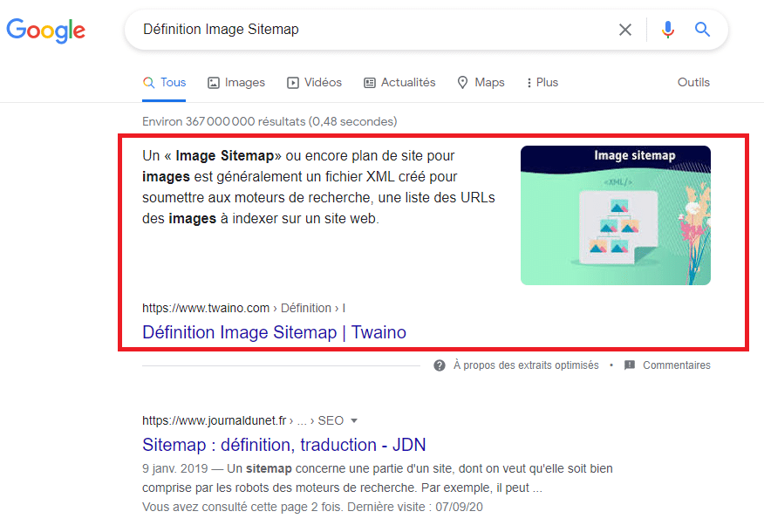Viewport: 764px width, 532px height.
Task: Click the blue magnifying glass search button
Action: (702, 30)
